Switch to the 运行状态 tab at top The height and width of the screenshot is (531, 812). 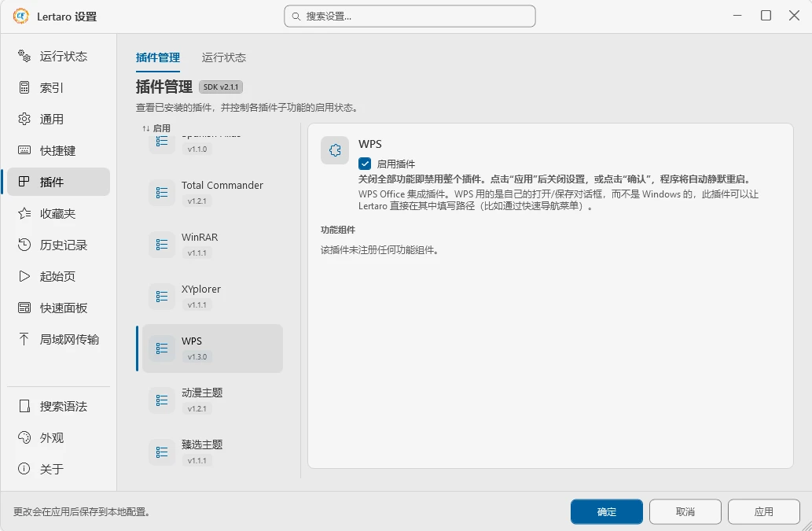point(224,57)
